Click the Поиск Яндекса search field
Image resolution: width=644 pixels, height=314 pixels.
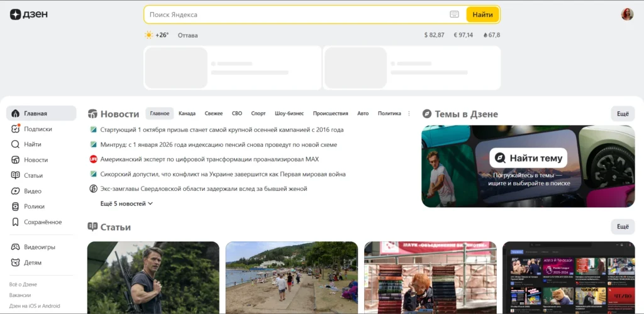coord(297,14)
